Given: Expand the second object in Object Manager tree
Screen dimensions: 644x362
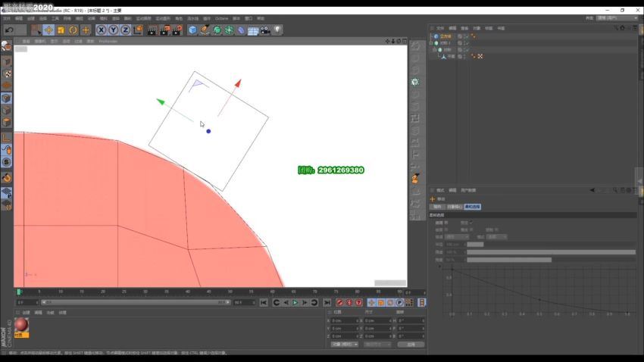Looking at the screenshot, I should pos(432,42).
